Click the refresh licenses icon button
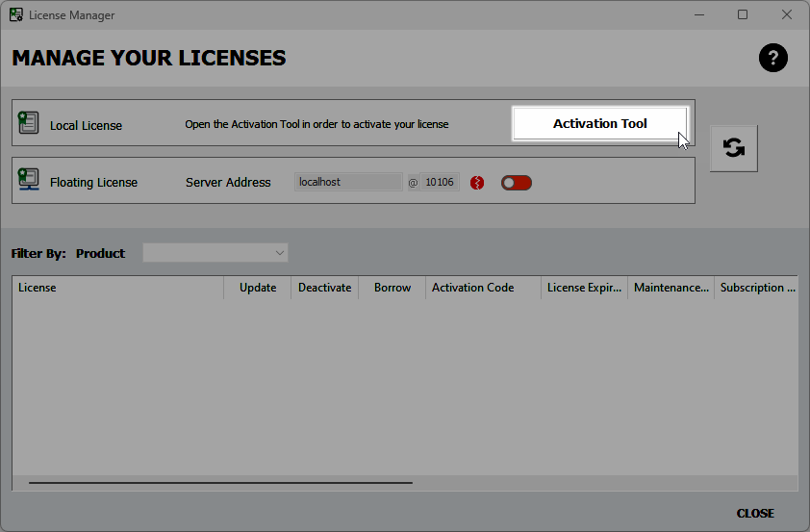Image resolution: width=810 pixels, height=532 pixels. [x=733, y=148]
